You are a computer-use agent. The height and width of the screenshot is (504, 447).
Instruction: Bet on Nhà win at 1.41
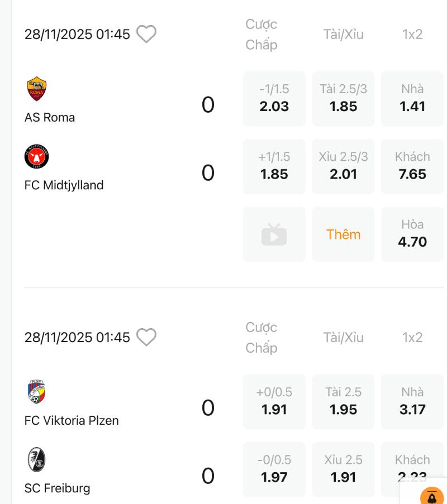point(412,99)
